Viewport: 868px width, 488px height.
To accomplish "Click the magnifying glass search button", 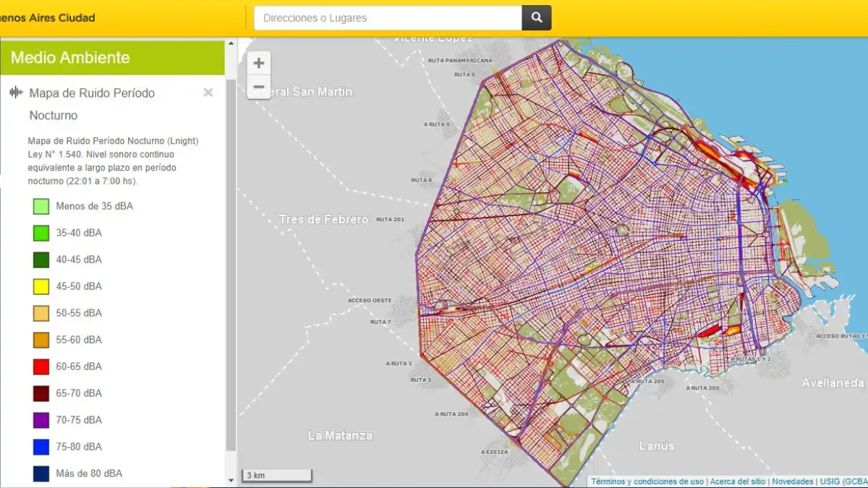I will [x=536, y=18].
